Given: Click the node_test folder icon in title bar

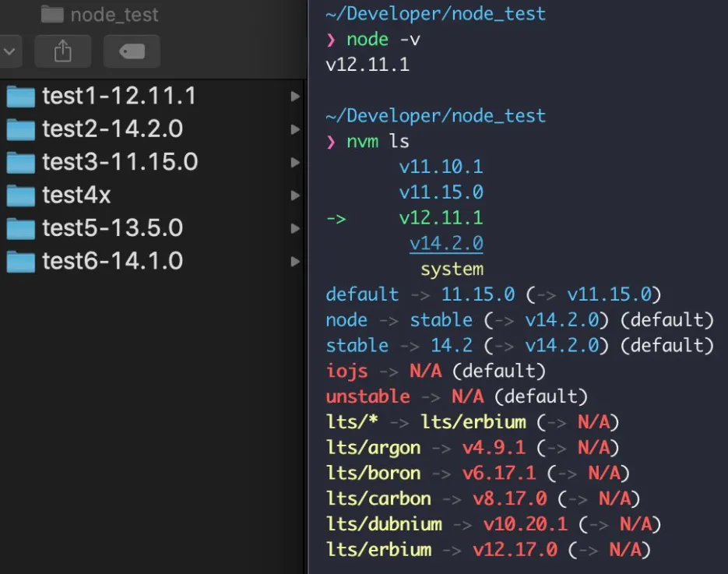Looking at the screenshot, I should pos(52,14).
